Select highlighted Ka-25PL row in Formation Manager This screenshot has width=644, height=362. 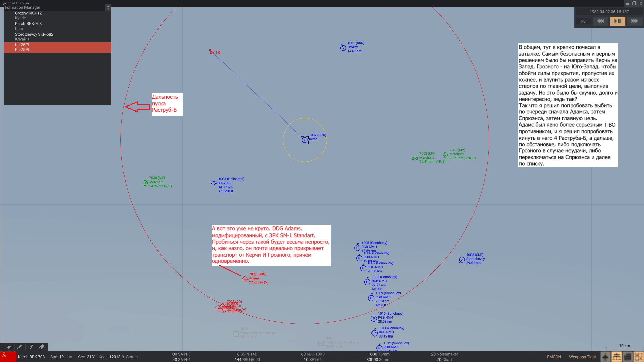click(58, 47)
